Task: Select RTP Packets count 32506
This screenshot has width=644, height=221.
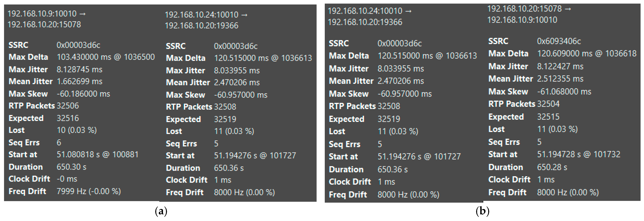Action: [x=68, y=106]
